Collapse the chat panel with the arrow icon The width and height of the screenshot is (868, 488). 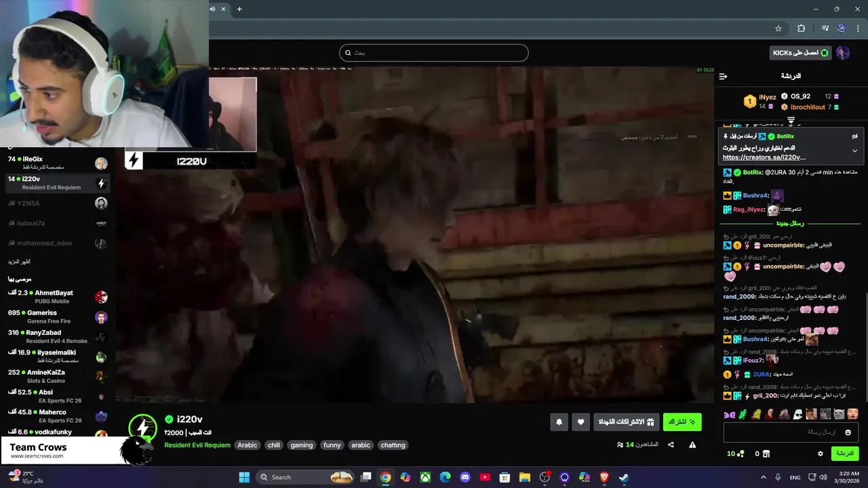tap(723, 77)
